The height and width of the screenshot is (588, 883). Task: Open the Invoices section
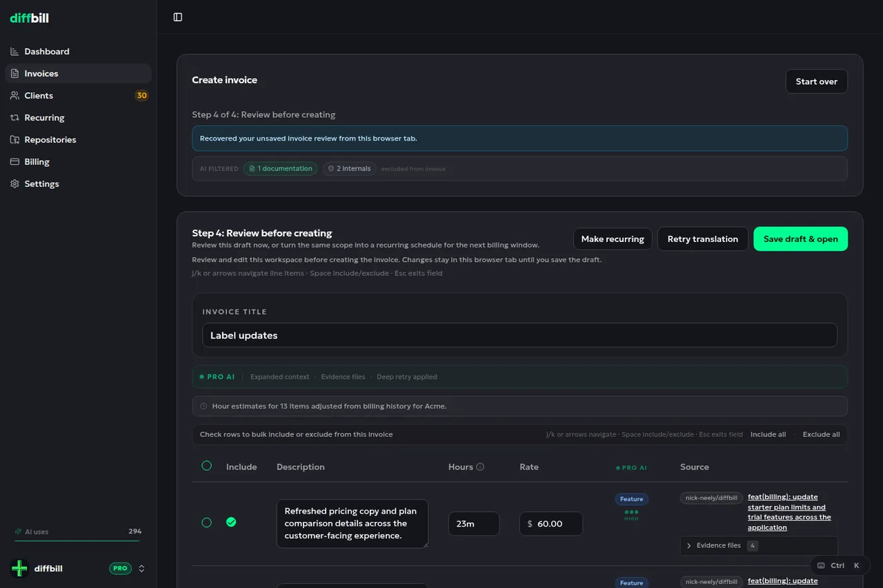78,74
